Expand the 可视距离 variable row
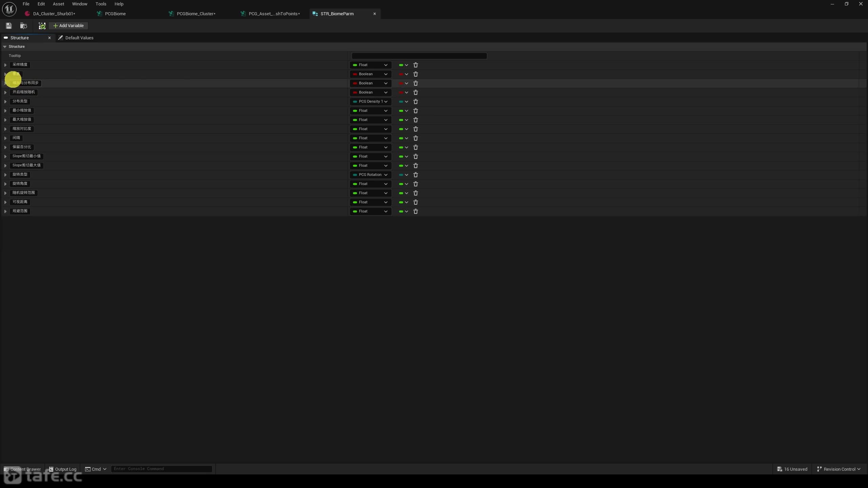The height and width of the screenshot is (488, 868). point(5,202)
